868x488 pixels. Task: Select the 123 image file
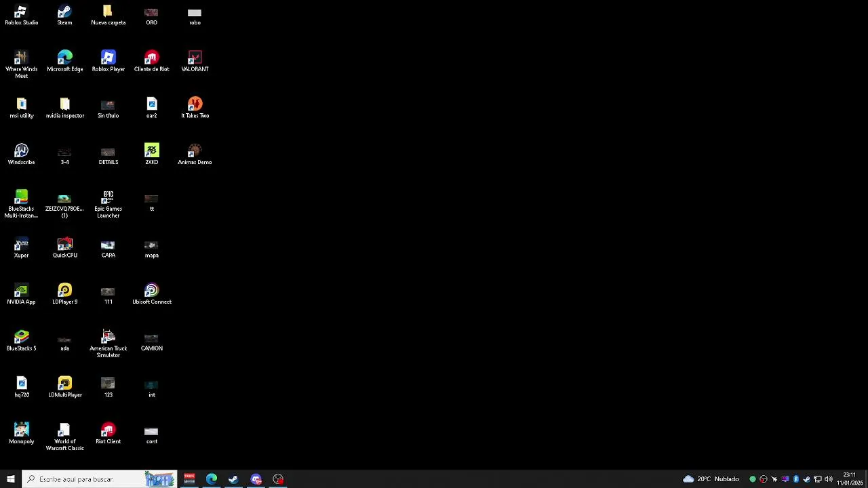pyautogui.click(x=108, y=388)
